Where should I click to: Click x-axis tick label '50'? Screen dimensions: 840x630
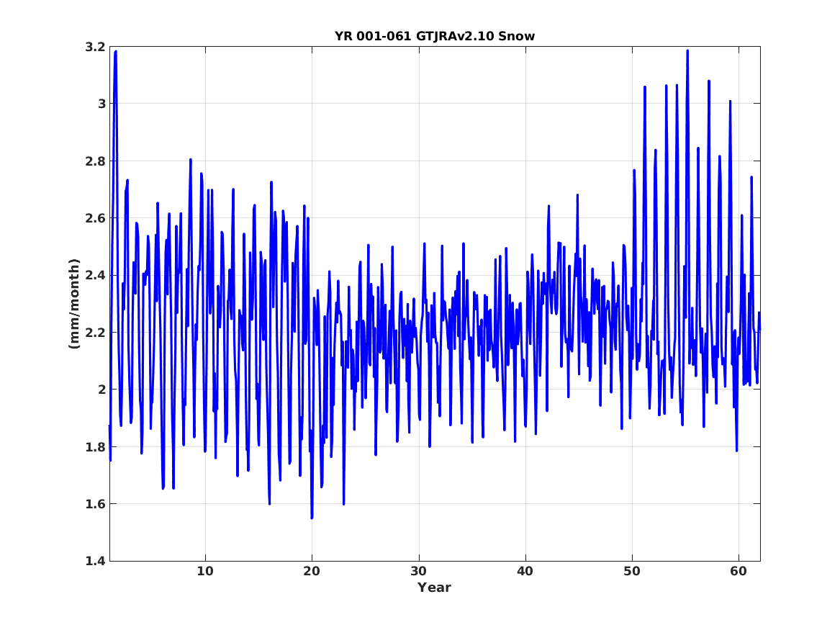631,572
